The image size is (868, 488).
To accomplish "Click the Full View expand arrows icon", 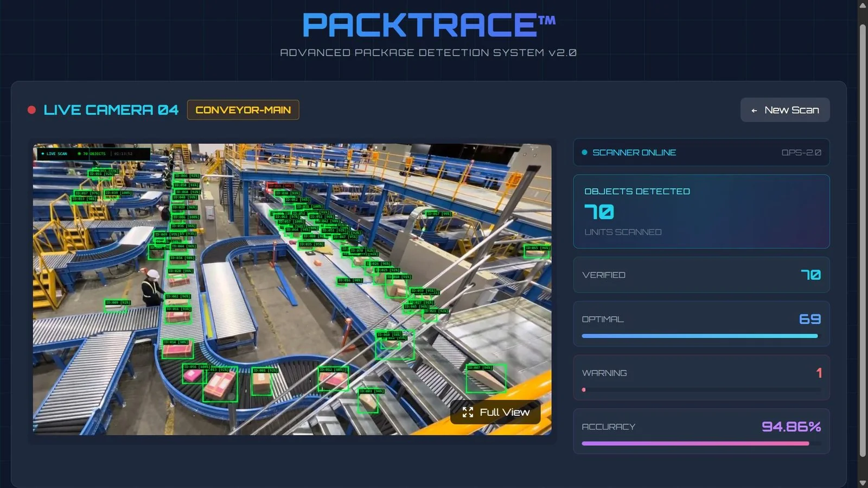I will pyautogui.click(x=468, y=412).
